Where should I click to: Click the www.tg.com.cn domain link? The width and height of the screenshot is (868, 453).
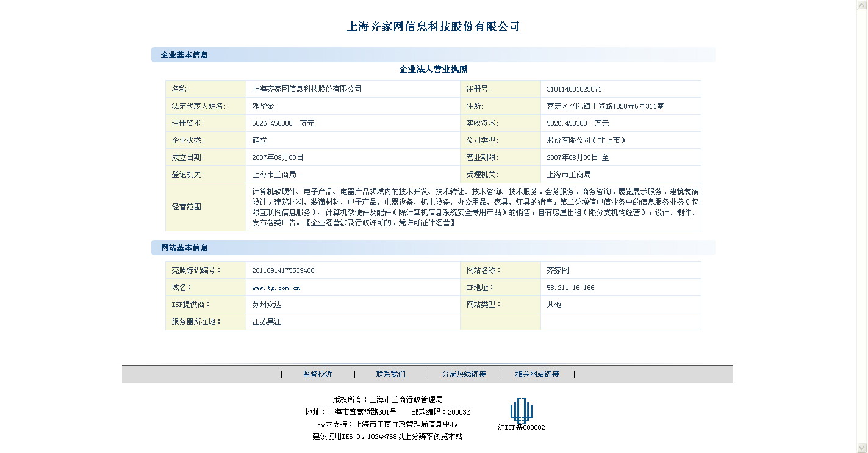point(276,288)
